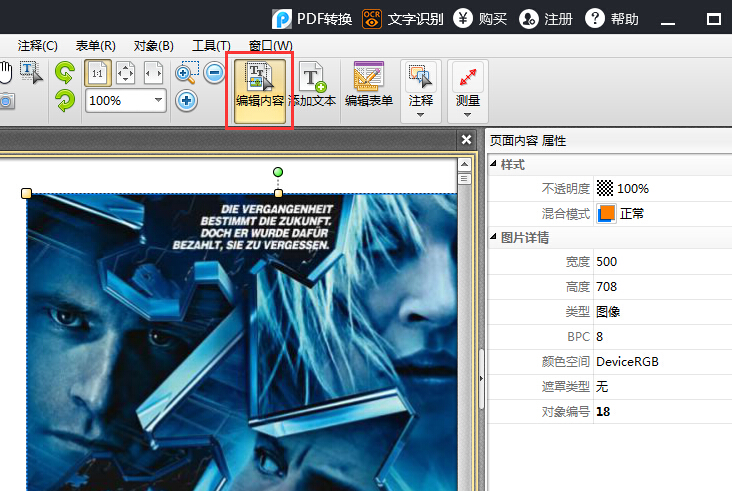The height and width of the screenshot is (491, 732).
Task: Click the zoom out minus button
Action: pos(214,73)
